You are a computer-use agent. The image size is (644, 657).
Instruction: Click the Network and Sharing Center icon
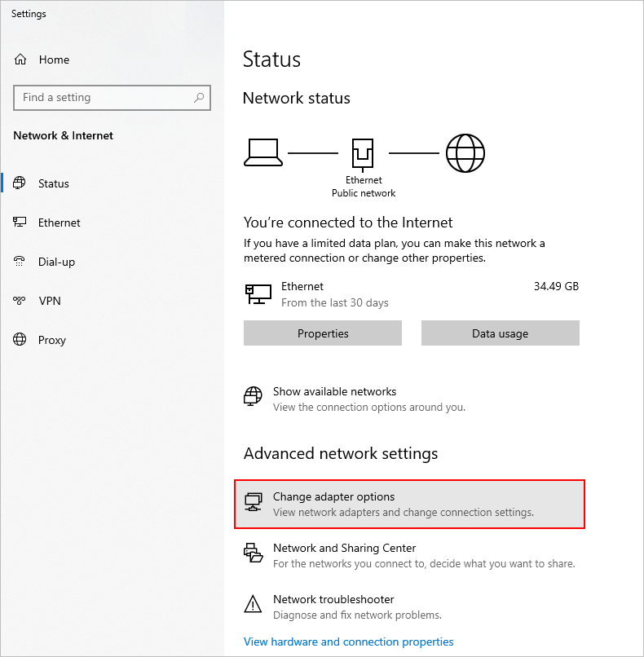pyautogui.click(x=253, y=553)
